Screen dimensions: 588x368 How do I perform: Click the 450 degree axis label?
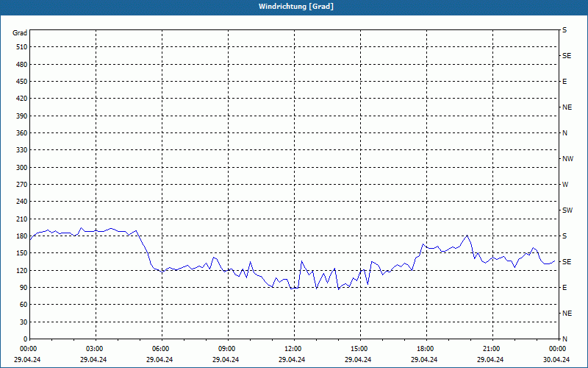pos(22,82)
